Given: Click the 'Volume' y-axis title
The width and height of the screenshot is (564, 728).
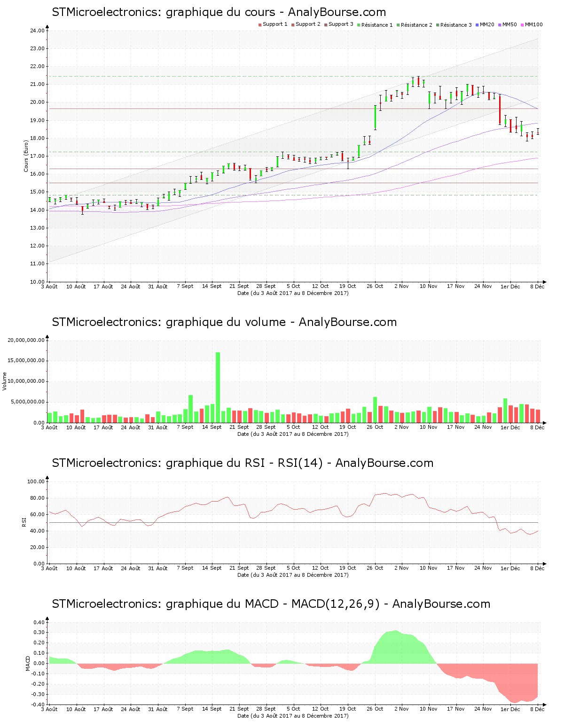Looking at the screenshot, I should click(x=5, y=381).
